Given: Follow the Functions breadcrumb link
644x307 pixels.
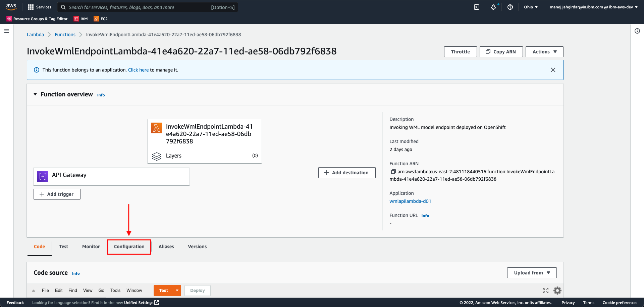Looking at the screenshot, I should pos(65,35).
